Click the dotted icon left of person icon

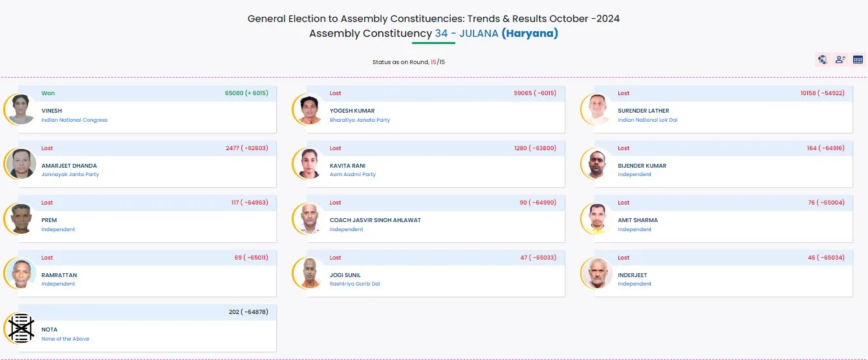point(822,60)
